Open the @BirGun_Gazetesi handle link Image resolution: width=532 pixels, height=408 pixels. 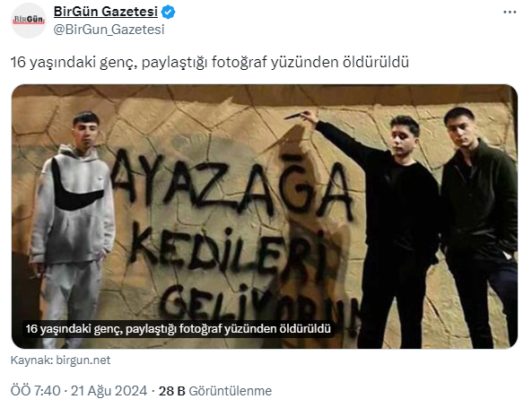pyautogui.click(x=109, y=30)
